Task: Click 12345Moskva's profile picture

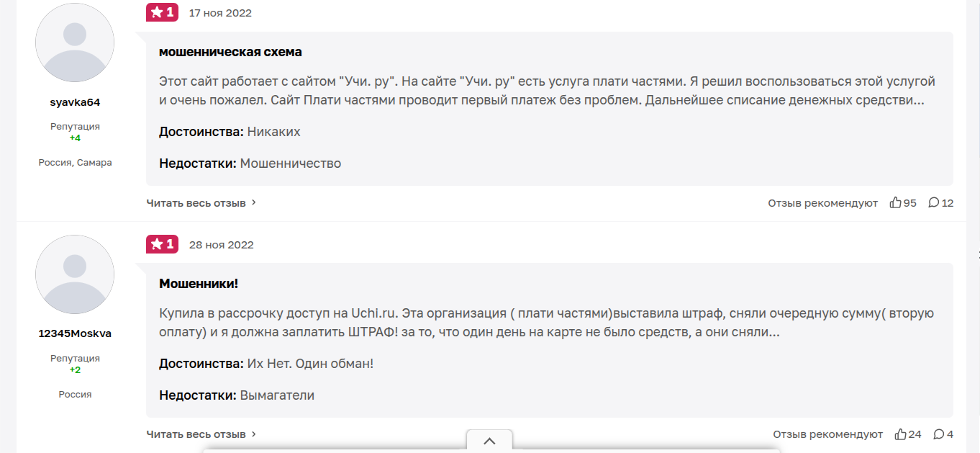Action: 75,274
